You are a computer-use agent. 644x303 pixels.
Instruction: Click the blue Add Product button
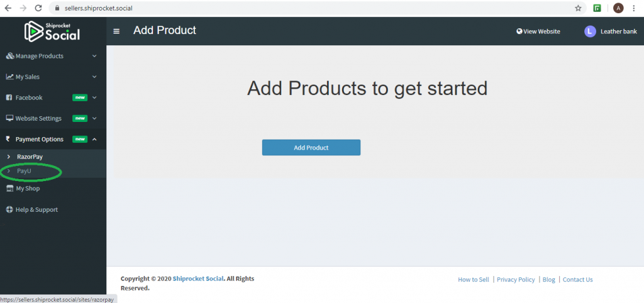coord(311,147)
